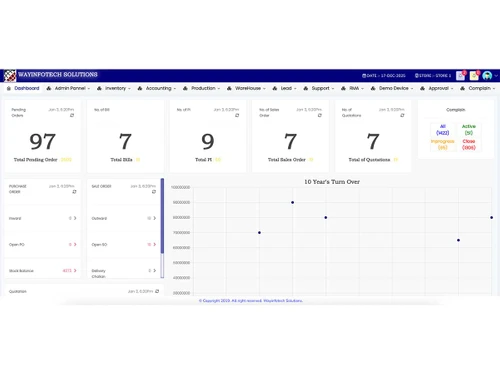
Task: Click the Total of Quotations label
Action: pos(369,160)
